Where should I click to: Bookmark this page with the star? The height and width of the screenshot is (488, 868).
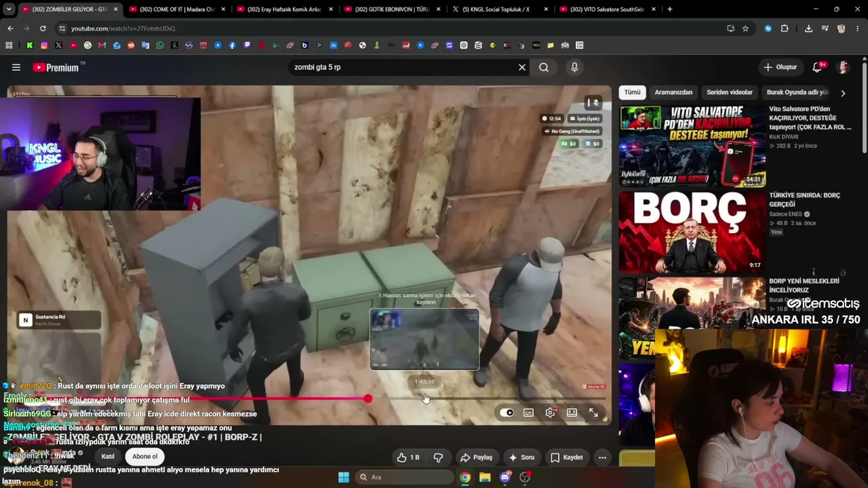point(745,28)
